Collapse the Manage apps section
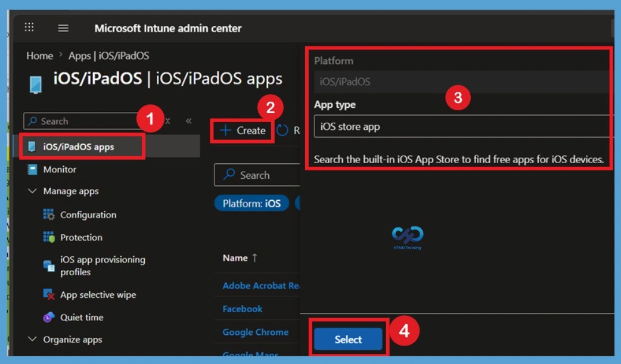This screenshot has width=621, height=364. tap(32, 191)
